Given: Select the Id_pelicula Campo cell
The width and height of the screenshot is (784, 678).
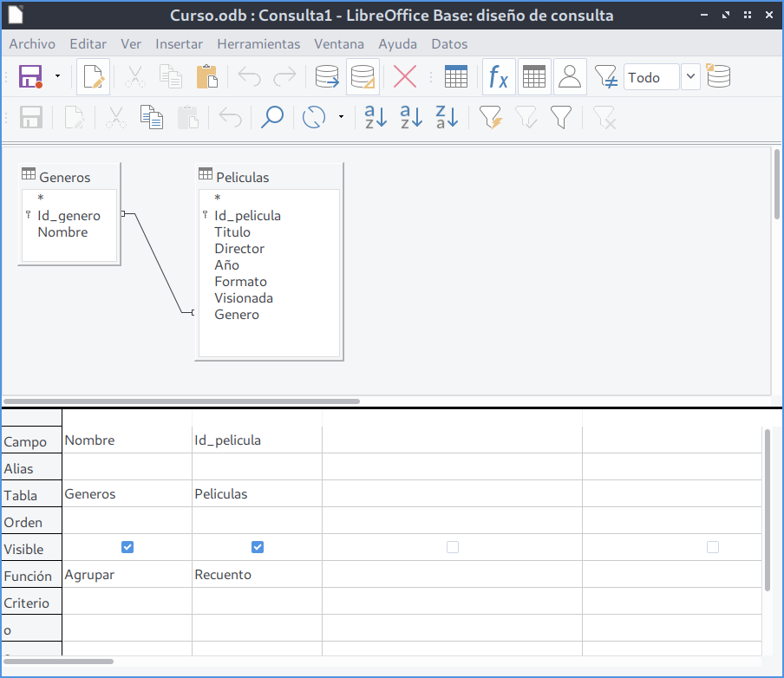Looking at the screenshot, I should pos(257,440).
